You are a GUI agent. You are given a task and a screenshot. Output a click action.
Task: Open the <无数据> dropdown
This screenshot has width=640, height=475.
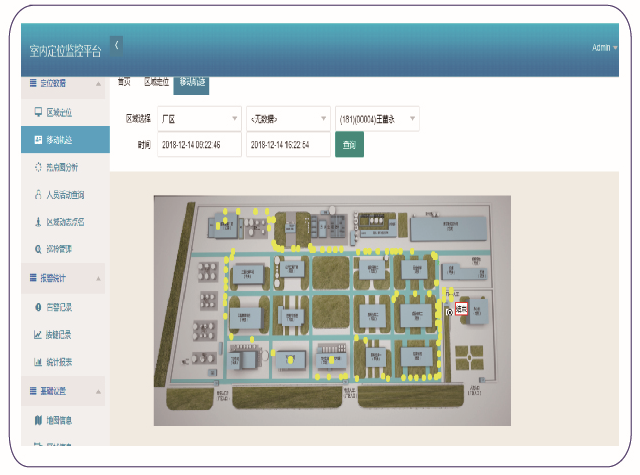[x=288, y=118]
